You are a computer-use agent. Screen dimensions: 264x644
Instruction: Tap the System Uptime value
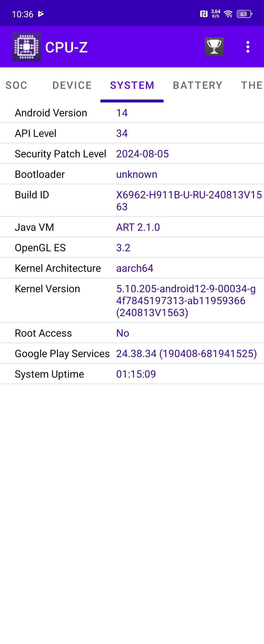coord(136,374)
